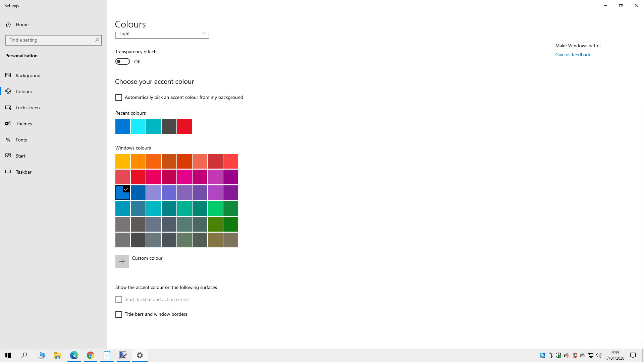Open Settings app taskbar icon
Viewport: 644px width, 362px height.
[x=140, y=355]
